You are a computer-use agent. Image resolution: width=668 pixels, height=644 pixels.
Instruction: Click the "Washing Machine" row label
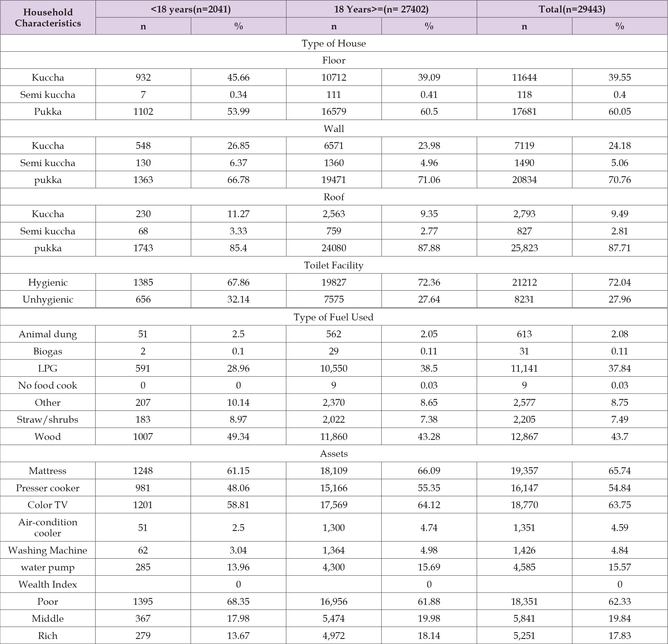coord(48,550)
